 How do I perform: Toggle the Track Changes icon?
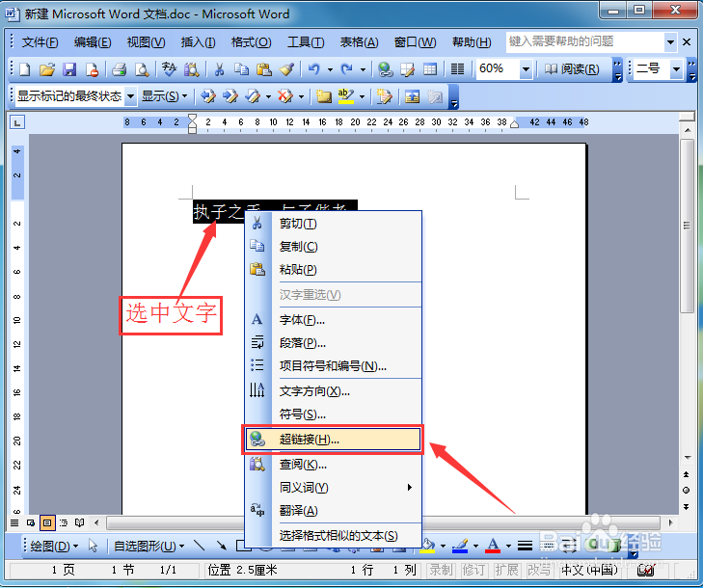point(384,96)
